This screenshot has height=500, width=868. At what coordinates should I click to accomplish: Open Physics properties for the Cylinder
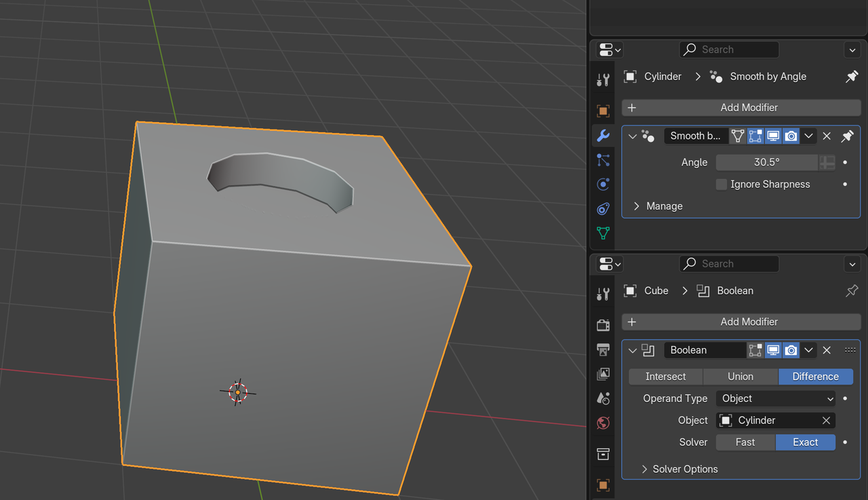[603, 184]
